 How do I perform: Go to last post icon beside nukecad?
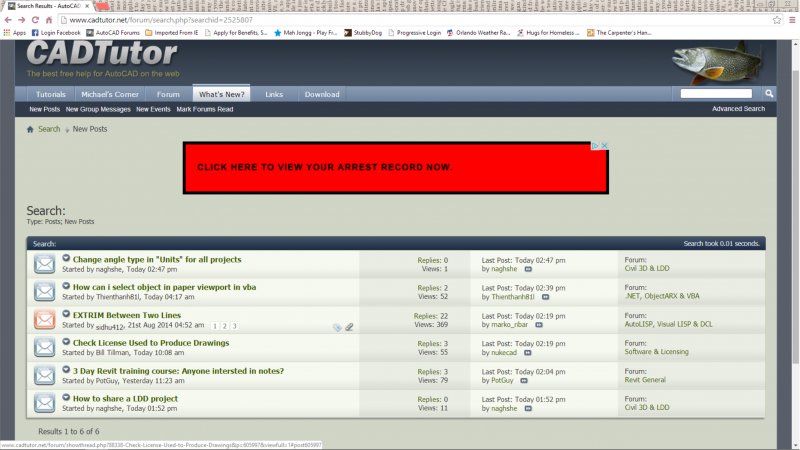pos(528,353)
